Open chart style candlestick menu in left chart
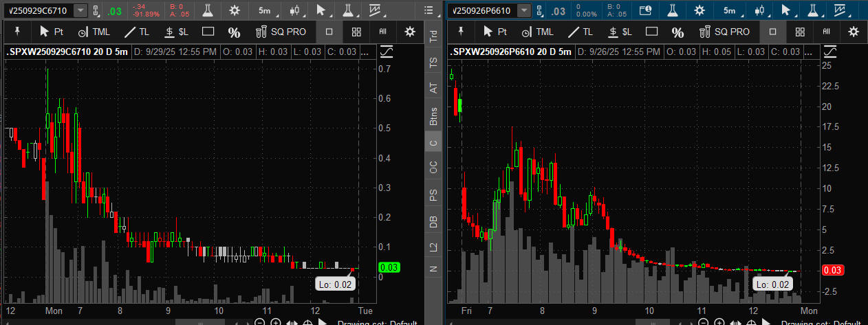 [x=294, y=10]
